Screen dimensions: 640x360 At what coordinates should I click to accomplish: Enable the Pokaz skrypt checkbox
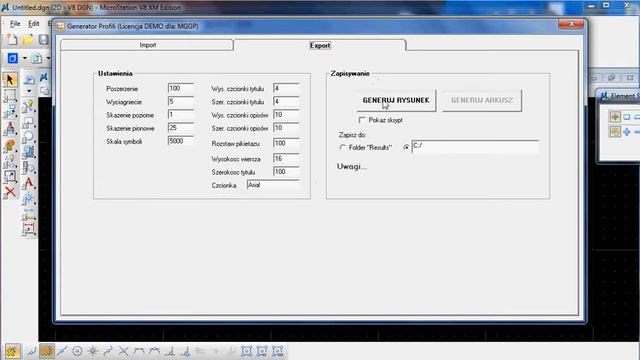(362, 120)
